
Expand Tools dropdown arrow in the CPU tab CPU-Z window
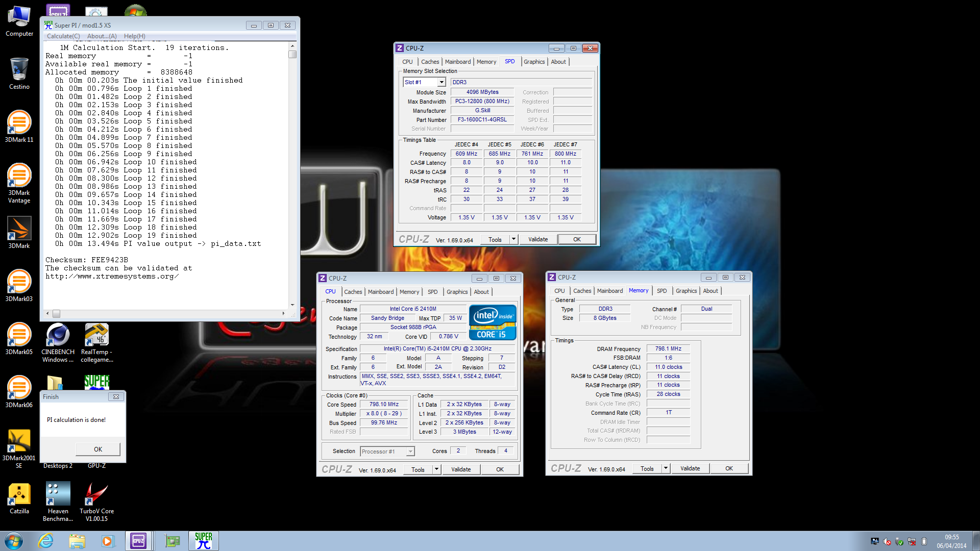point(436,469)
